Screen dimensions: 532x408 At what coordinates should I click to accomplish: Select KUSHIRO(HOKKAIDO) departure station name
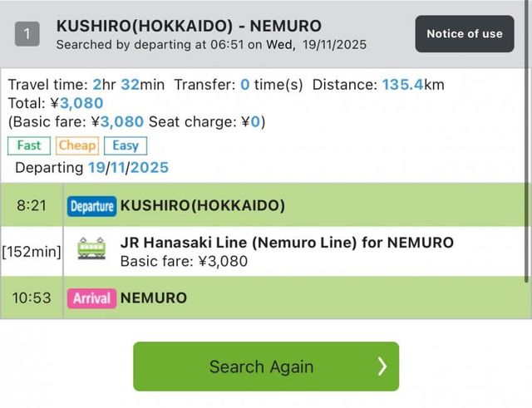(202, 205)
